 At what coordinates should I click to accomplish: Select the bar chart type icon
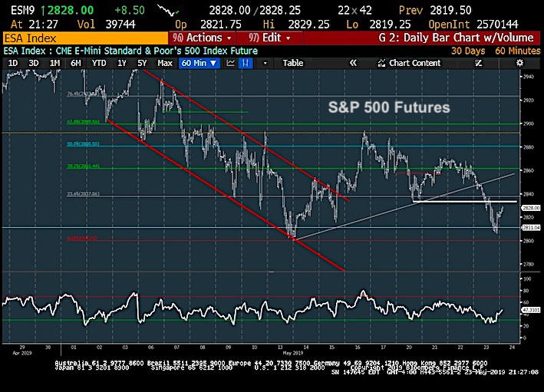246,63
